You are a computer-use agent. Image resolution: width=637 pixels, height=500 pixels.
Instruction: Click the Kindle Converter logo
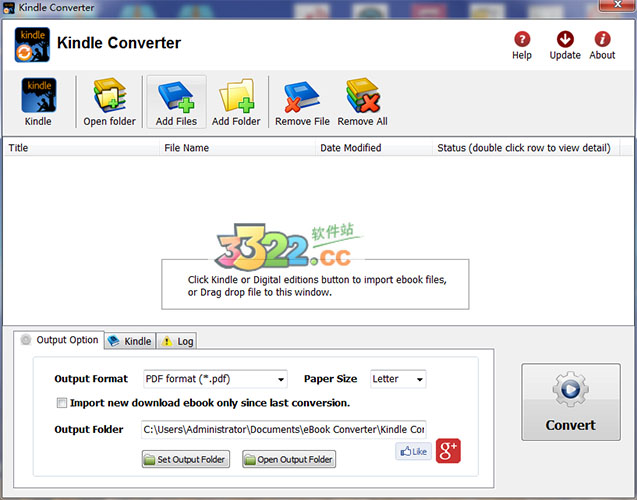point(32,45)
